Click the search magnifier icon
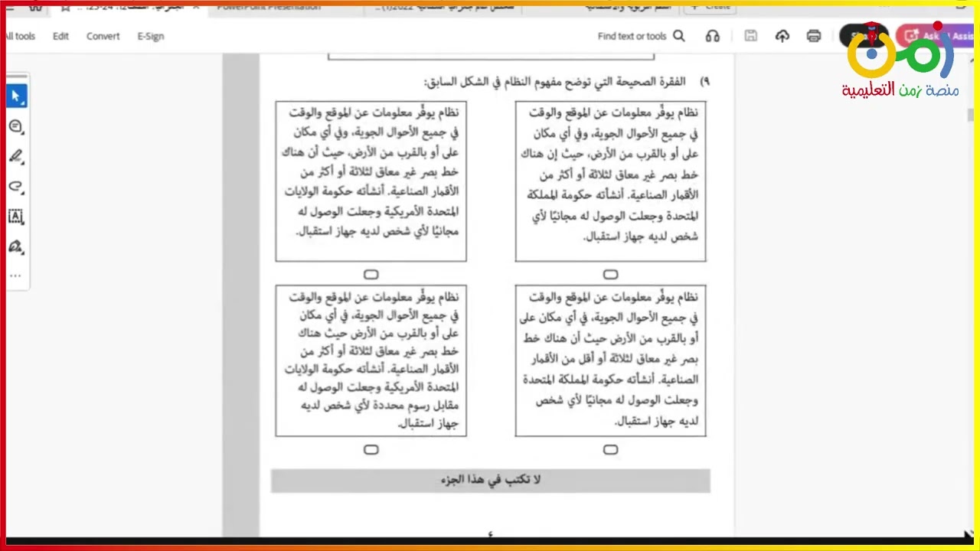 (679, 36)
